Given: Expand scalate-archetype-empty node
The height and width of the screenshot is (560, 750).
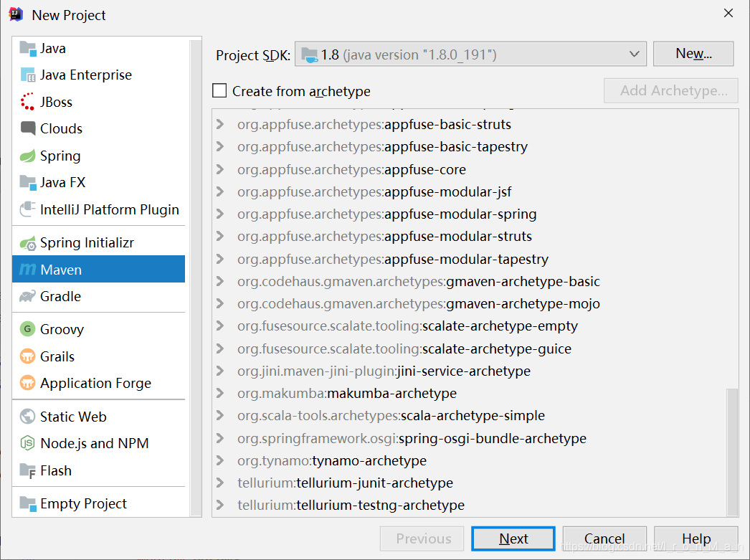Looking at the screenshot, I should [220, 326].
